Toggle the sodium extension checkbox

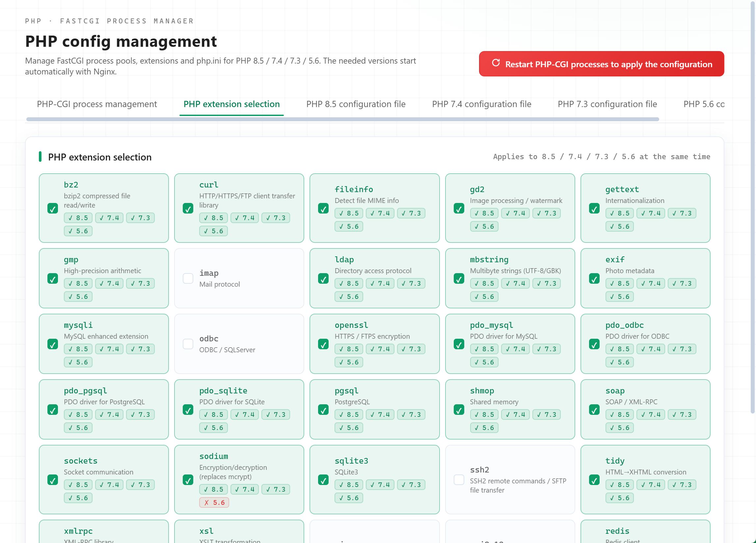tap(188, 480)
